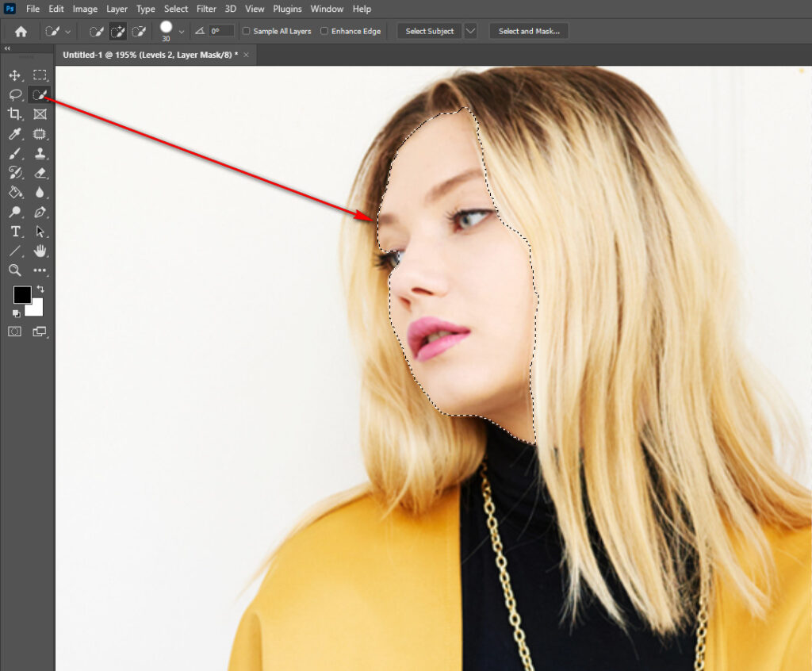Select the Move tool
Screen dimensions: 812x671
click(x=14, y=75)
